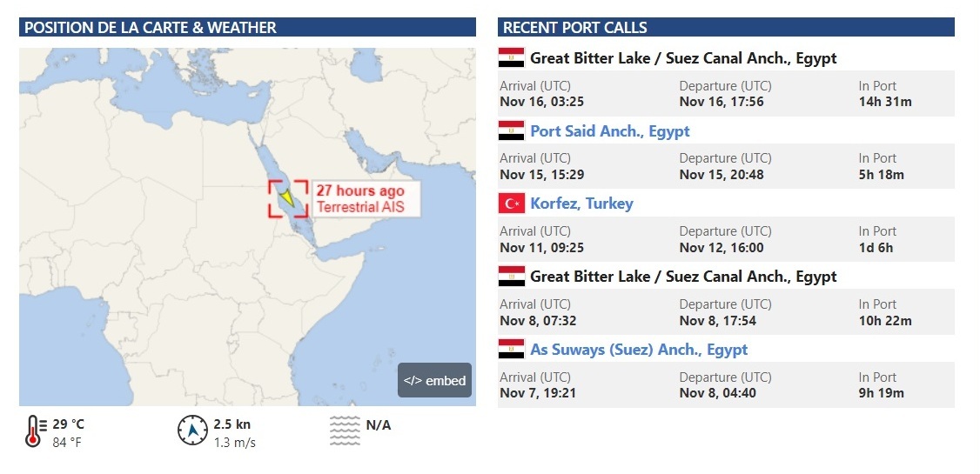The width and height of the screenshot is (980, 474).
Task: Click the 2.5 kn wind speed reading
Action: pyautogui.click(x=232, y=424)
